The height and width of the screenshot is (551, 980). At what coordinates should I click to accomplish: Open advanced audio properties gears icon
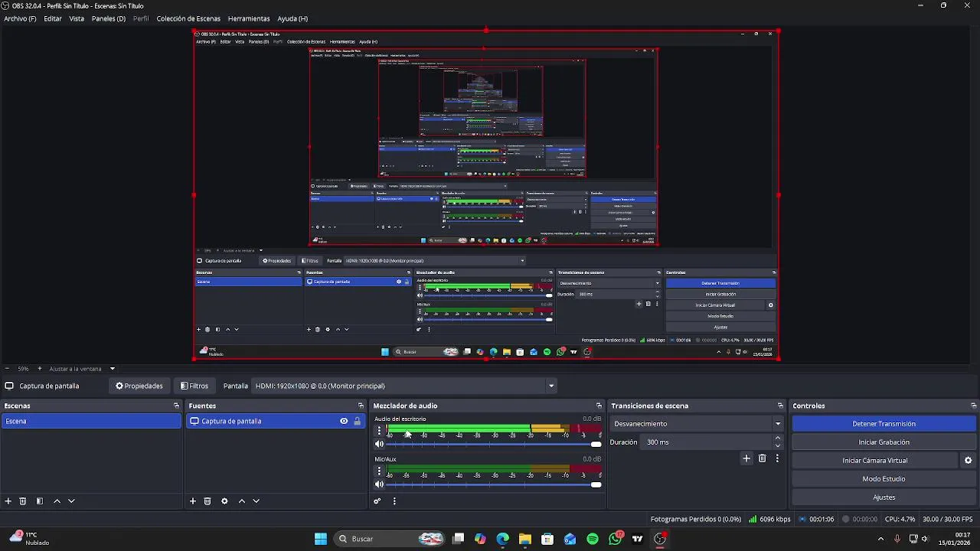(377, 501)
